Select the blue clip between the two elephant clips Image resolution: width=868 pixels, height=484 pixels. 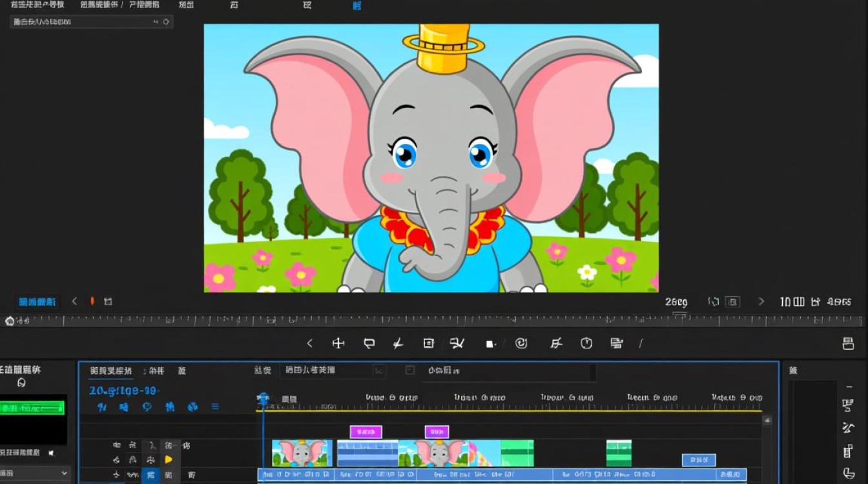pyautogui.click(x=367, y=453)
